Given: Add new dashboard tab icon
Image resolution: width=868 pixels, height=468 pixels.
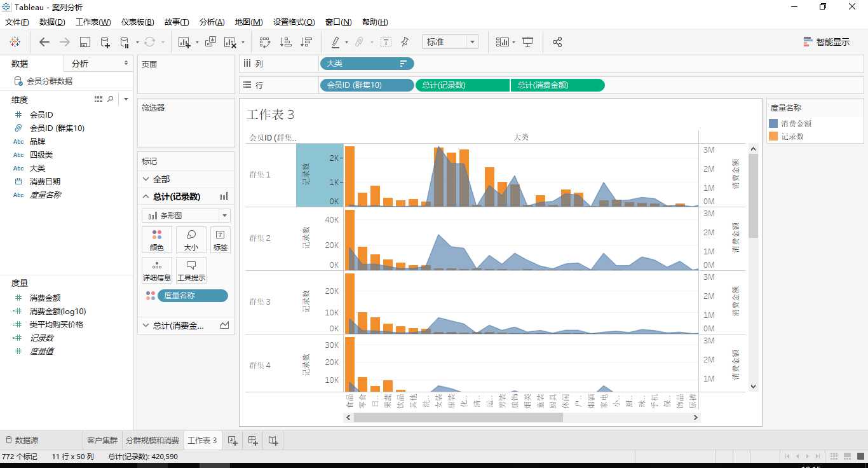Looking at the screenshot, I should [253, 440].
